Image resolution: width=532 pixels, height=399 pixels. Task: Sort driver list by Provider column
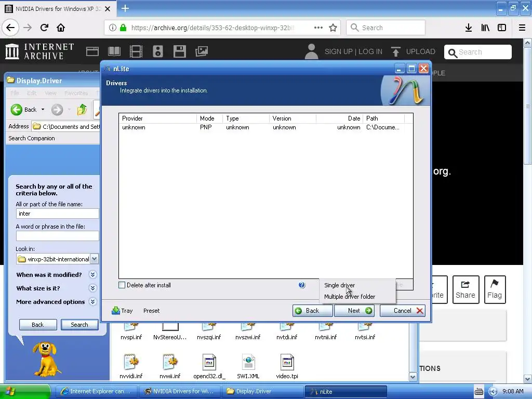158,118
